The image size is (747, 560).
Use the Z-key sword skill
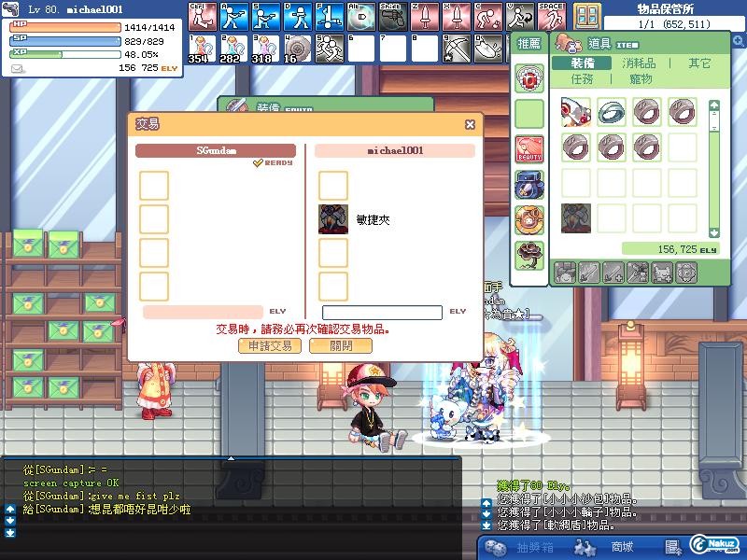[x=425, y=16]
